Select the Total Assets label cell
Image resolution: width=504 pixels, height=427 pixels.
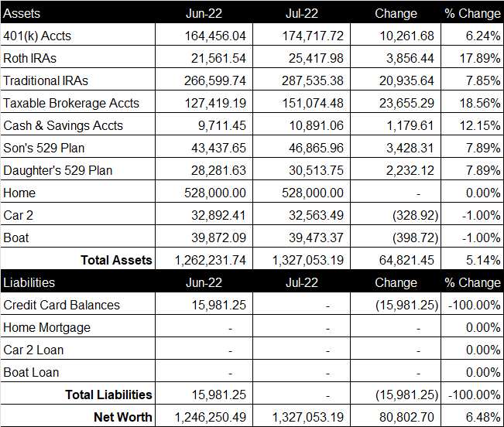click(77, 259)
